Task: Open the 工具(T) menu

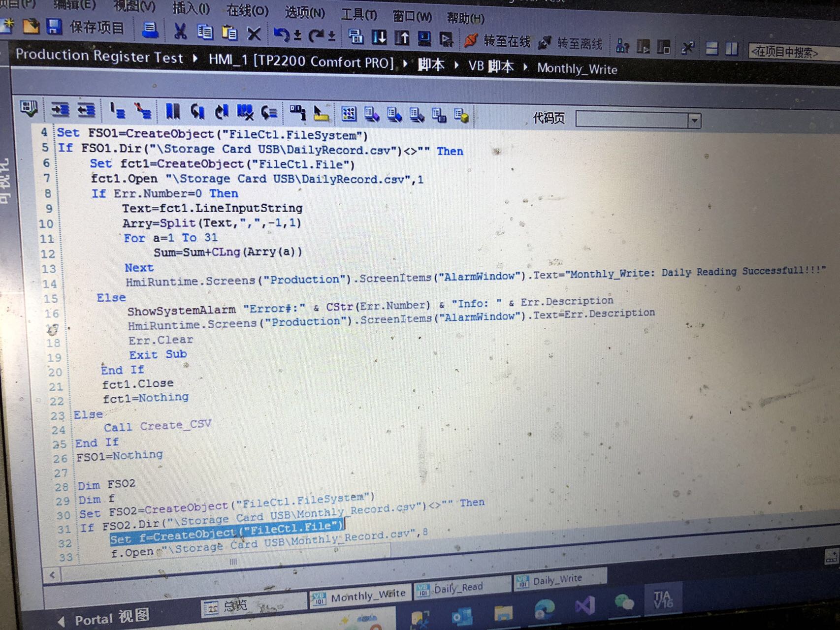Action: pyautogui.click(x=359, y=15)
